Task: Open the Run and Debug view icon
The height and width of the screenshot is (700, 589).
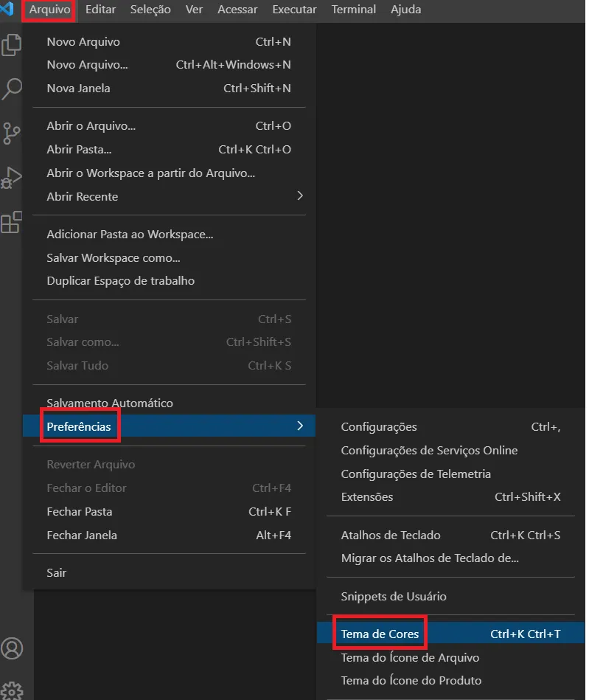Action: pos(12,178)
